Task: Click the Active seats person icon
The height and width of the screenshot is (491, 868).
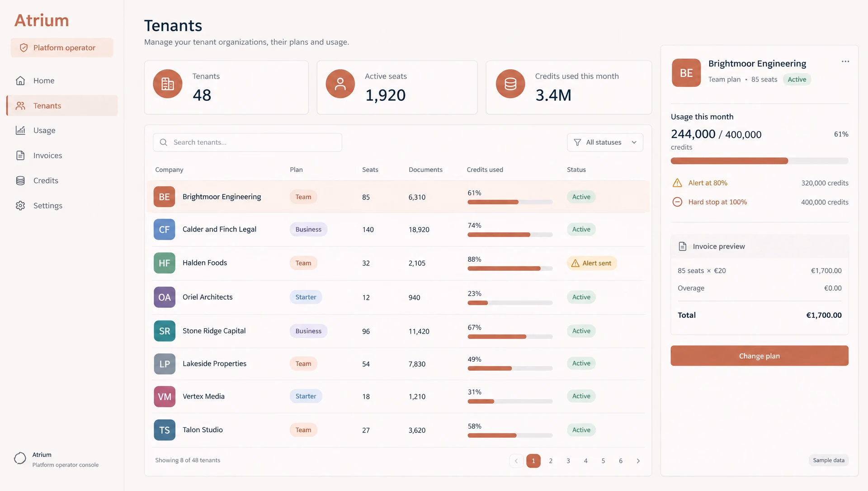Action: tap(340, 84)
